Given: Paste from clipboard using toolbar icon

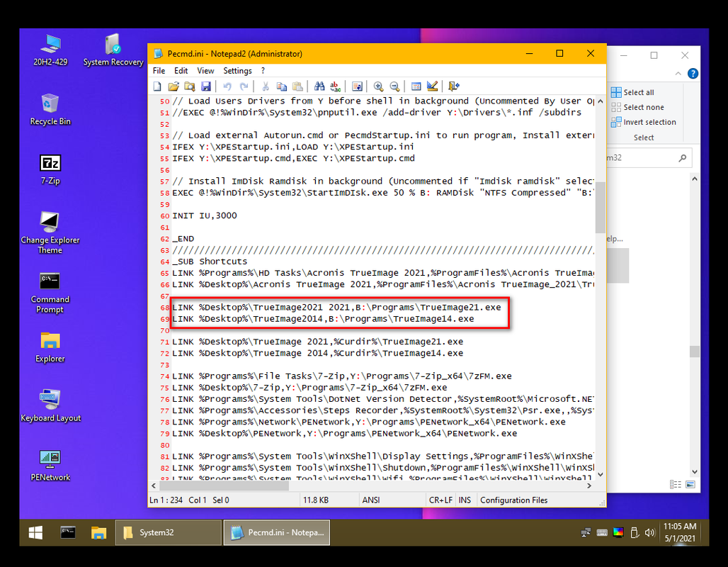Looking at the screenshot, I should point(297,86).
